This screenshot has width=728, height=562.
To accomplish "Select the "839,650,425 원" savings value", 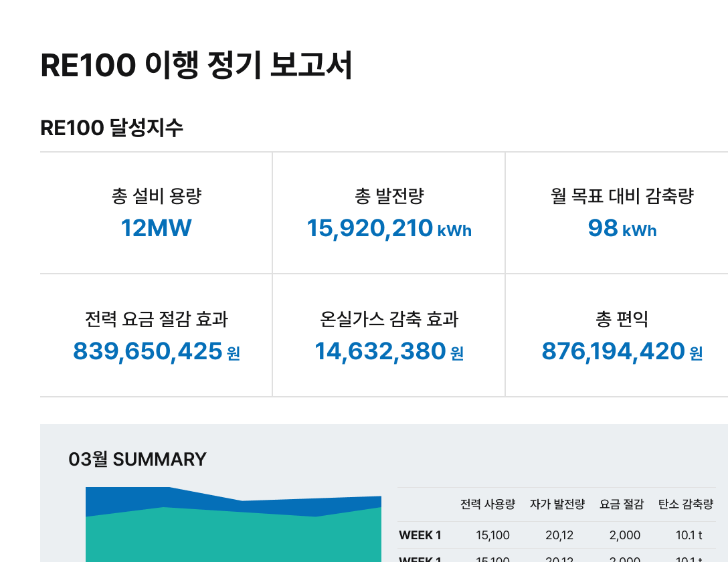I will pos(157,351).
